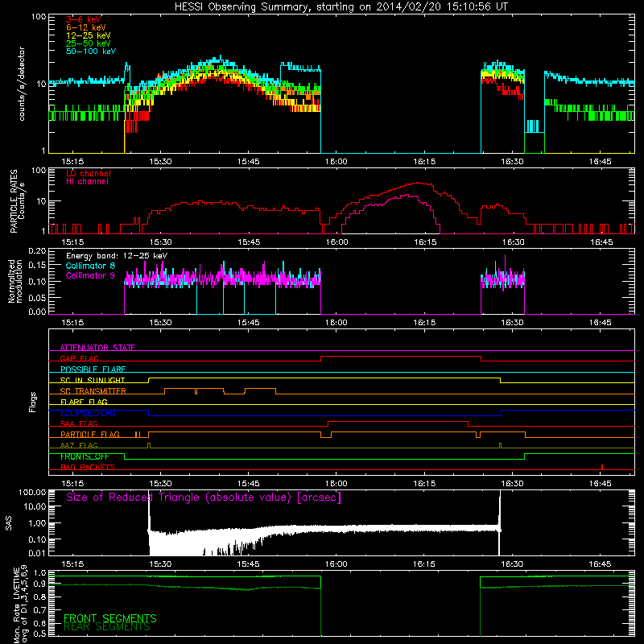Click the red BAD_PACKETS spike near 16:45
Screen dimensions: 644x644
tap(602, 467)
